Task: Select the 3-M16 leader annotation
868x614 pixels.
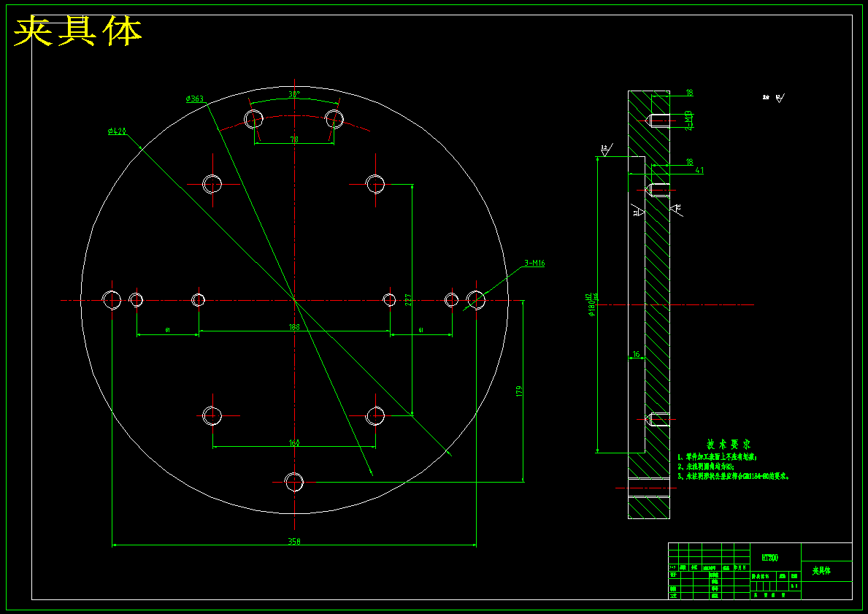Action: [534, 263]
